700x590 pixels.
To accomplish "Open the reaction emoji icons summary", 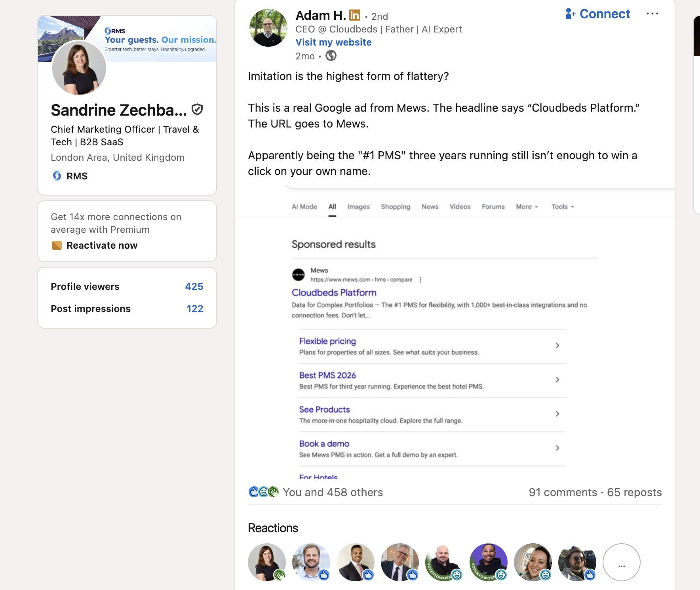I will click(x=264, y=492).
